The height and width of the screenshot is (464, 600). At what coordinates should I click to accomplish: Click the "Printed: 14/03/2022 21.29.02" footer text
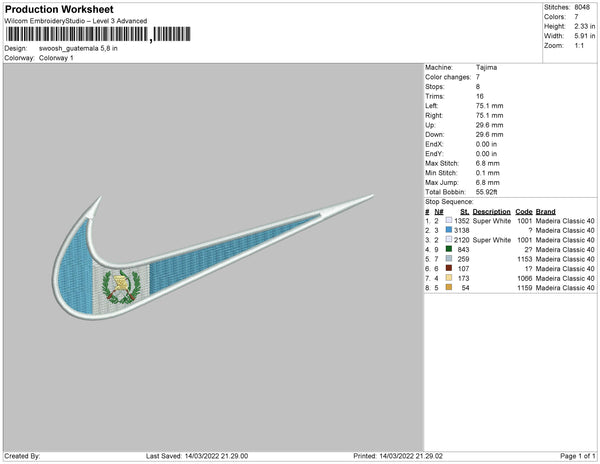click(398, 456)
